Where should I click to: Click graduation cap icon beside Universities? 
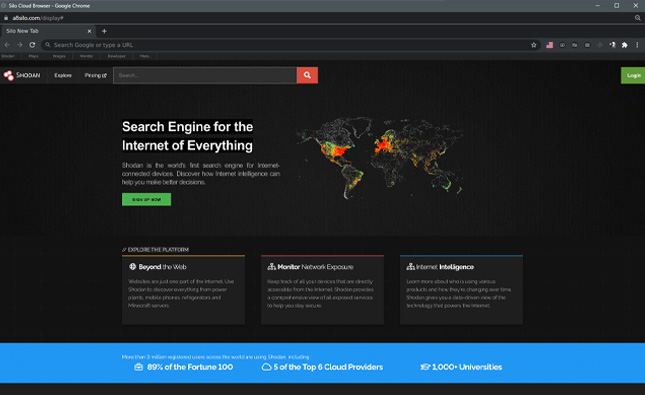pos(425,367)
